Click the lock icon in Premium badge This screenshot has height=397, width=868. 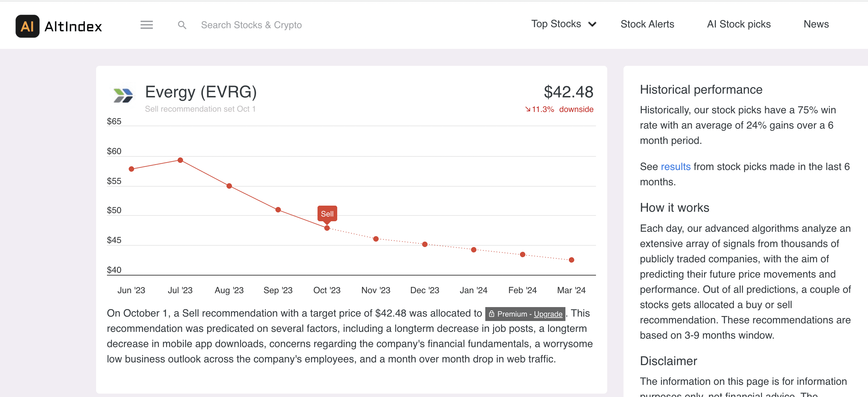pyautogui.click(x=491, y=314)
